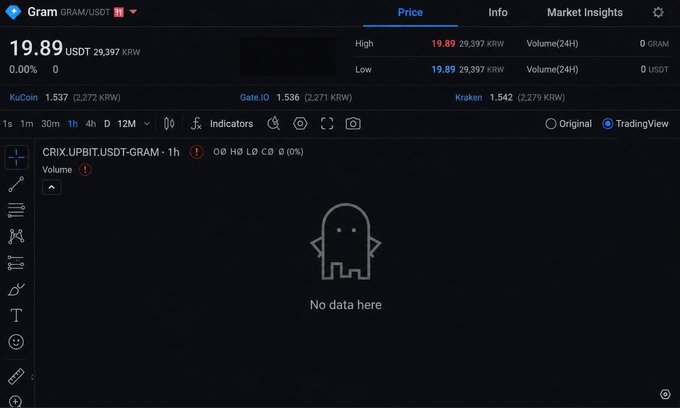Set chart interval to D

click(x=107, y=124)
